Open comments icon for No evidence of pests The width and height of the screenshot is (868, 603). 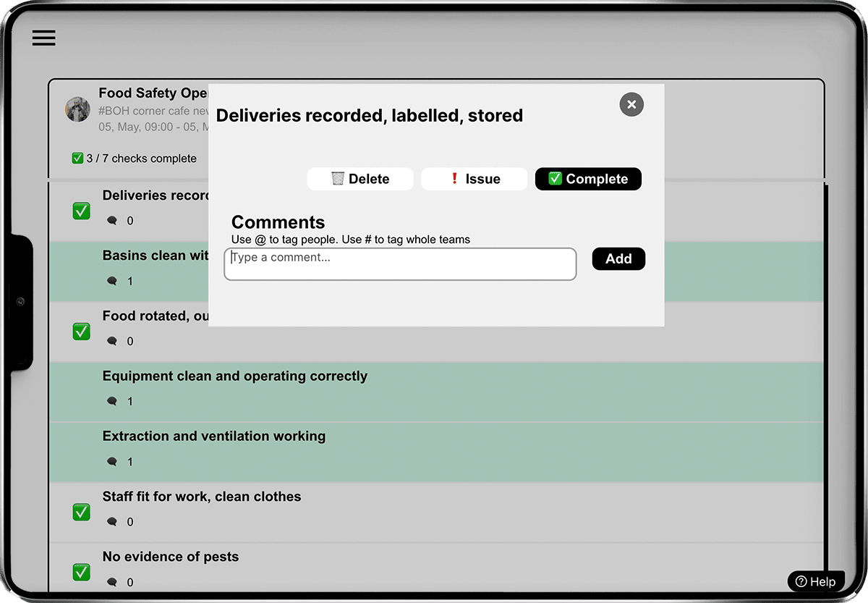pyautogui.click(x=112, y=582)
